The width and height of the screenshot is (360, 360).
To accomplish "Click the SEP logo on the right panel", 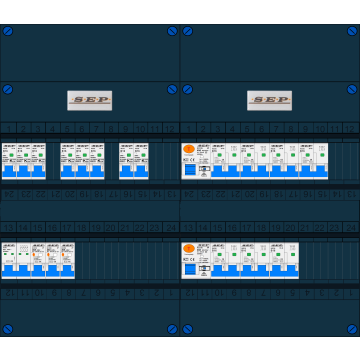I will pyautogui.click(x=269, y=100).
